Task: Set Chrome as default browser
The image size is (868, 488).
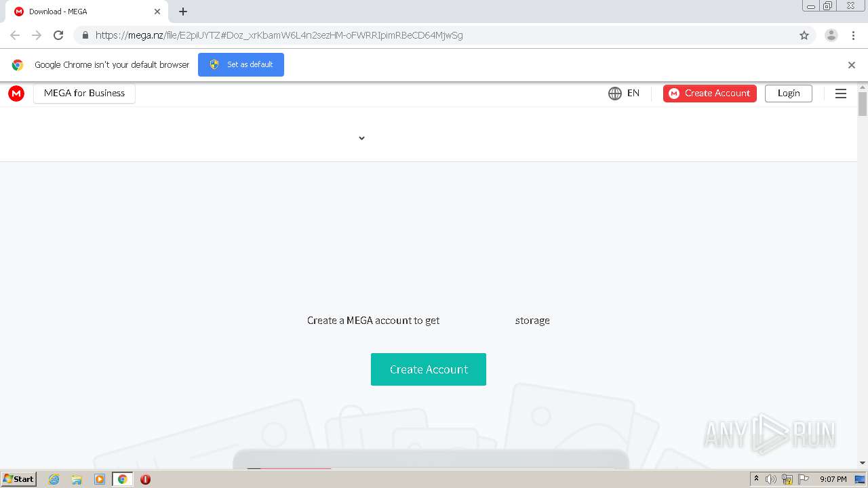Action: [241, 64]
